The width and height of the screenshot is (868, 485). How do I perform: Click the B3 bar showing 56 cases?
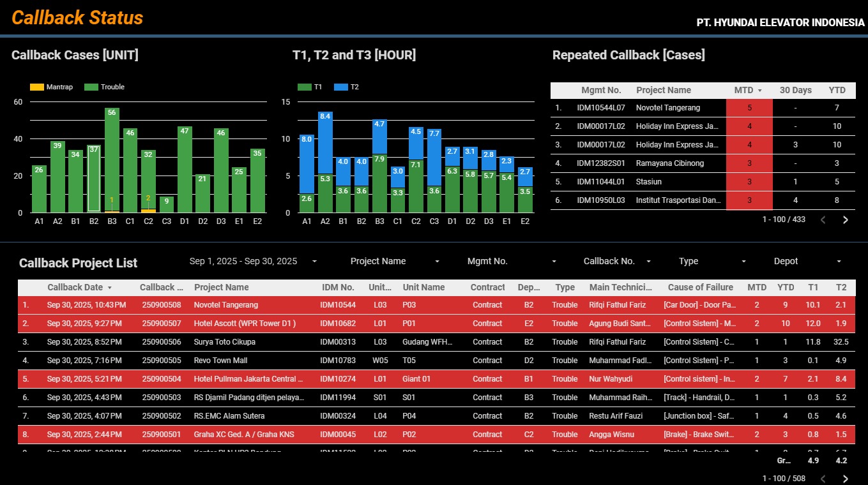pyautogui.click(x=112, y=160)
